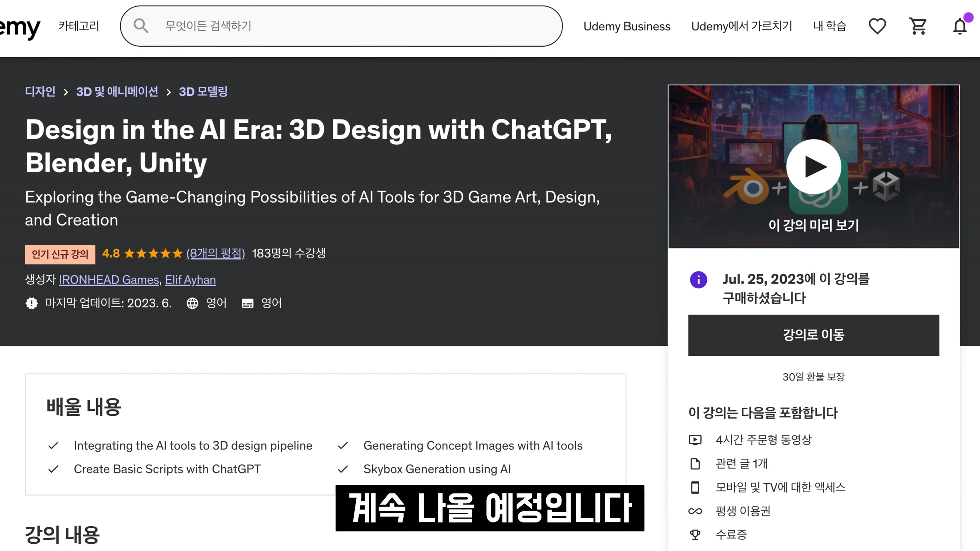The width and height of the screenshot is (980, 551).
Task: Open IRONHEAD Games instructor link
Action: click(x=109, y=280)
